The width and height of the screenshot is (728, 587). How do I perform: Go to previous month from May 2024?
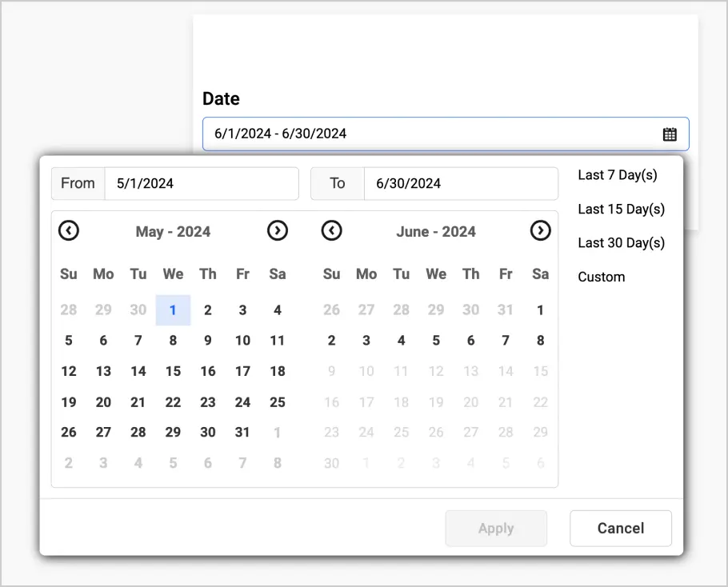coord(69,231)
